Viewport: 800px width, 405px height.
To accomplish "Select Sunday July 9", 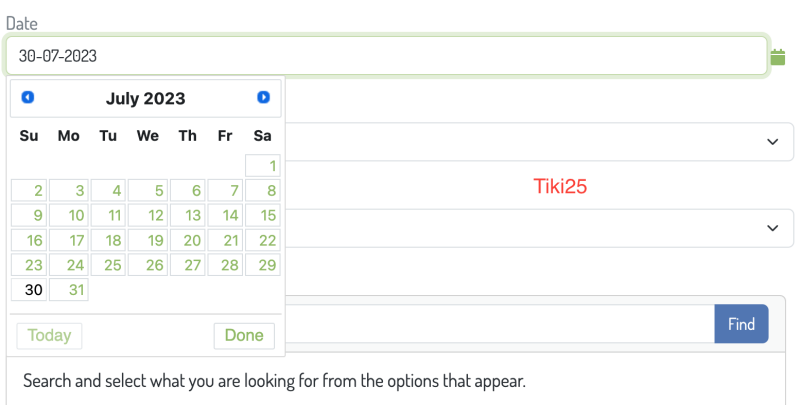I will pos(29,215).
